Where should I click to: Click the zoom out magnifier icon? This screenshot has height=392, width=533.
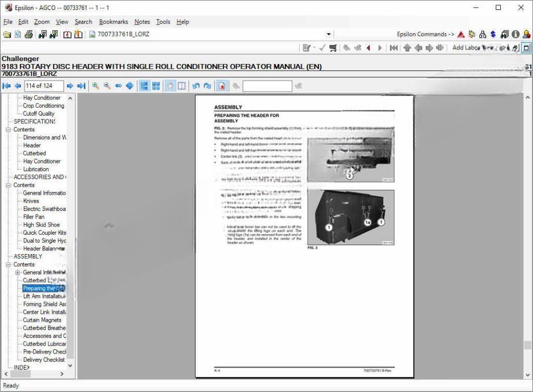click(x=107, y=85)
